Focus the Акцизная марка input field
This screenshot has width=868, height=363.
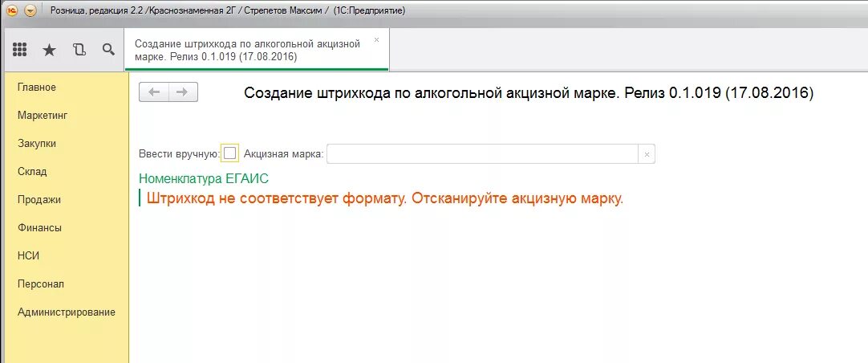pos(483,154)
